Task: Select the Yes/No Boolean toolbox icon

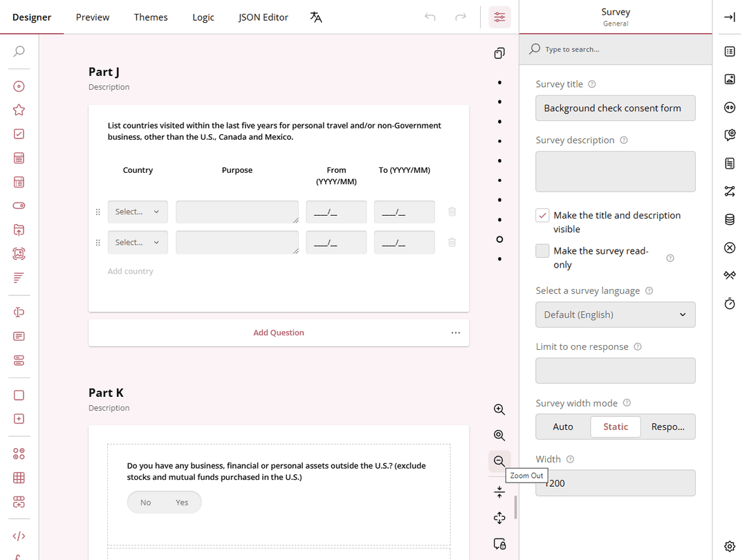Action: (19, 206)
